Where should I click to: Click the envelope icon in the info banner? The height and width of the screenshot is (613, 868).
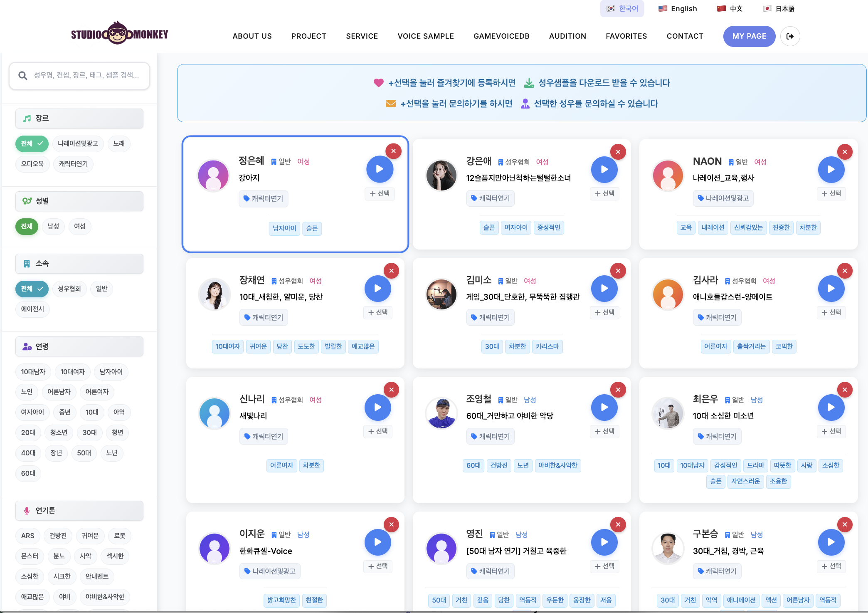coord(391,104)
